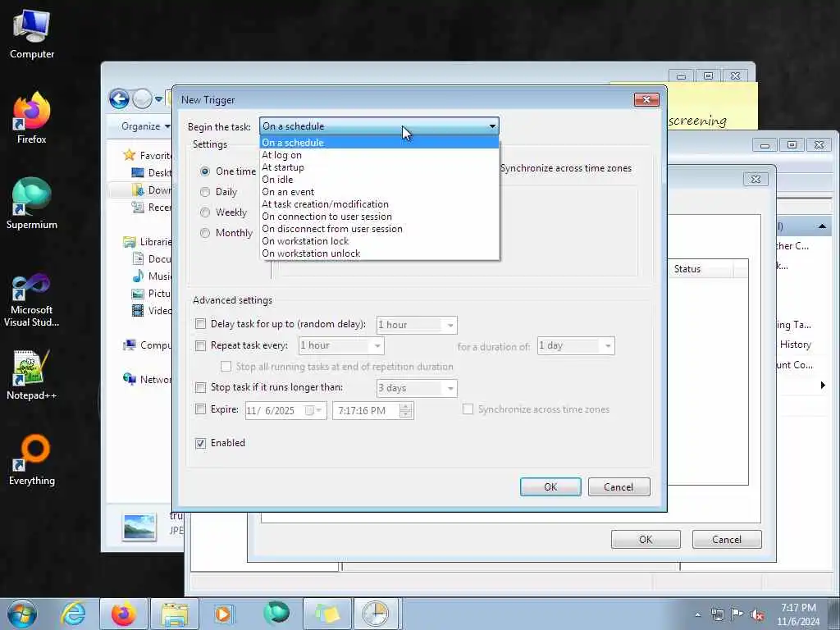This screenshot has height=630, width=840.
Task: Open the for a duration of 1 day dropdown
Action: [x=608, y=346]
